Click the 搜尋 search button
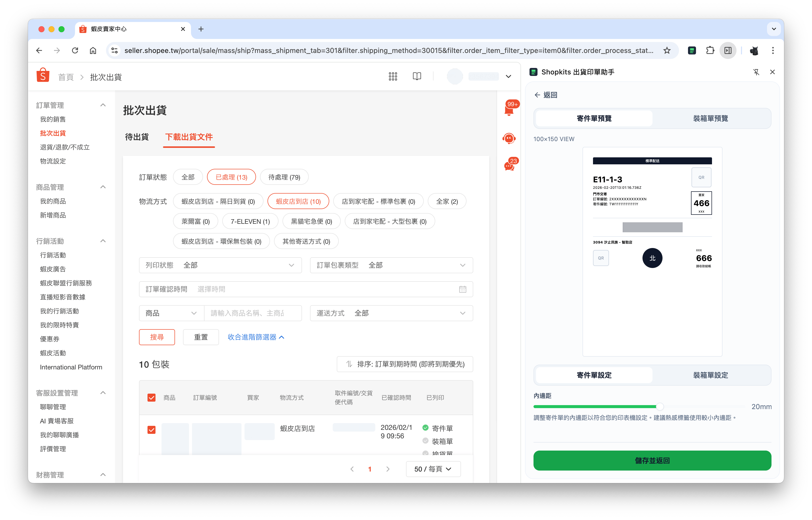 (x=157, y=337)
